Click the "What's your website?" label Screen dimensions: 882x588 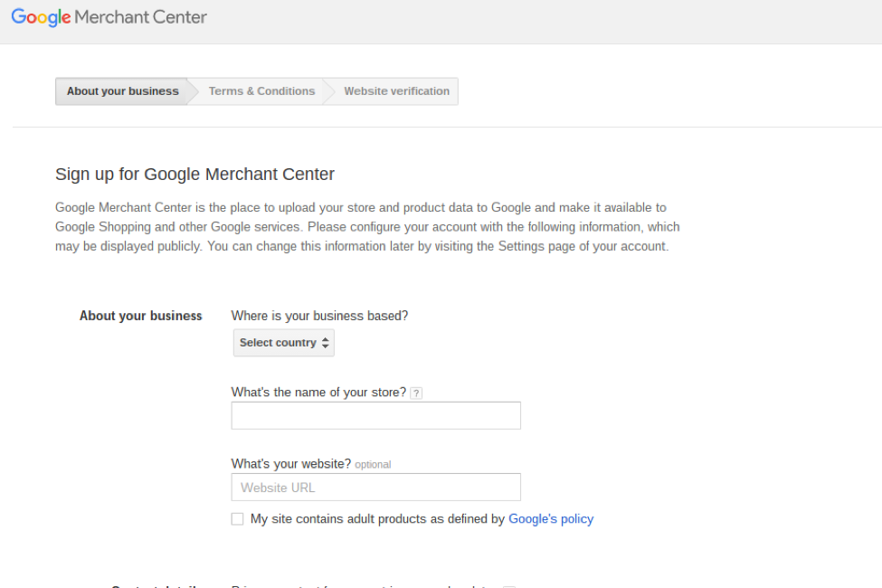click(290, 464)
